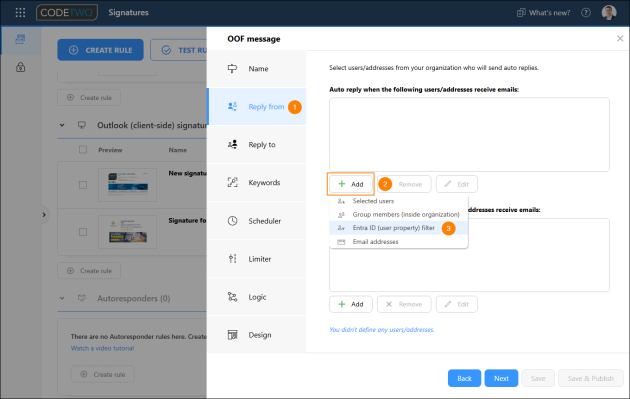Click the Name step signpost icon
This screenshot has height=399, width=630.
pyautogui.click(x=232, y=69)
